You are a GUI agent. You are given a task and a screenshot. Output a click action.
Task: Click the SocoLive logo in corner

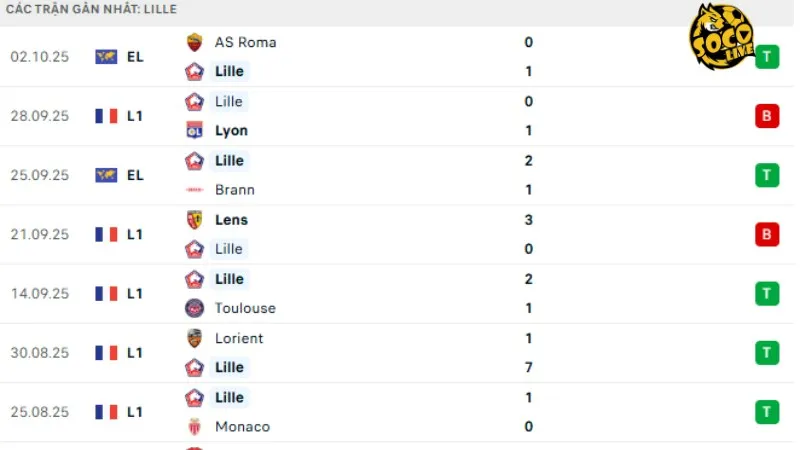pos(720,36)
